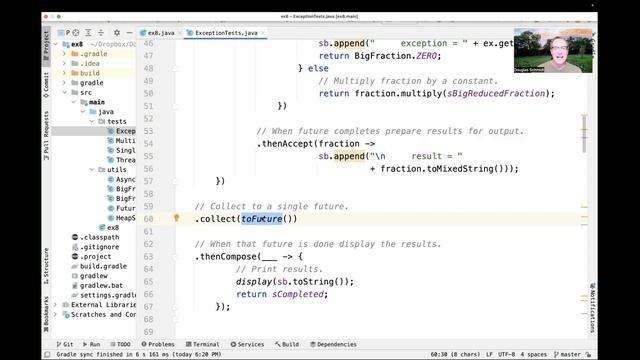This screenshot has height=360, width=640.
Task: Click the fold marker at line 51
Action: (x=175, y=106)
